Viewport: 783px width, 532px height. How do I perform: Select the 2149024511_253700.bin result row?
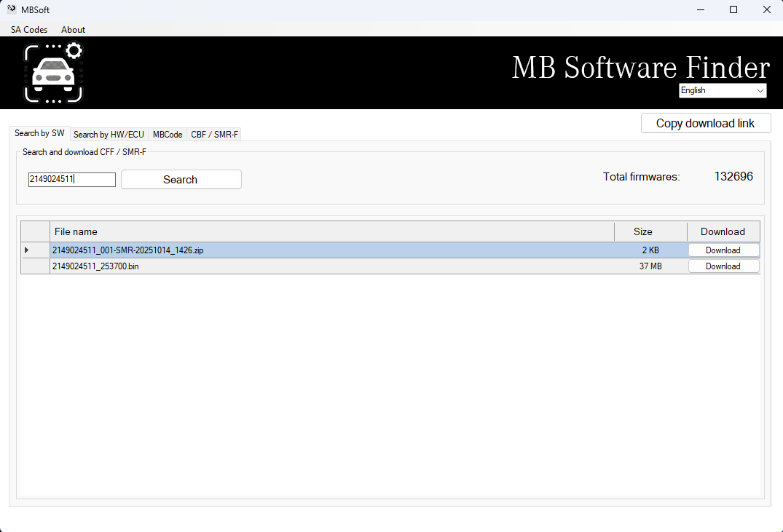pos(219,266)
